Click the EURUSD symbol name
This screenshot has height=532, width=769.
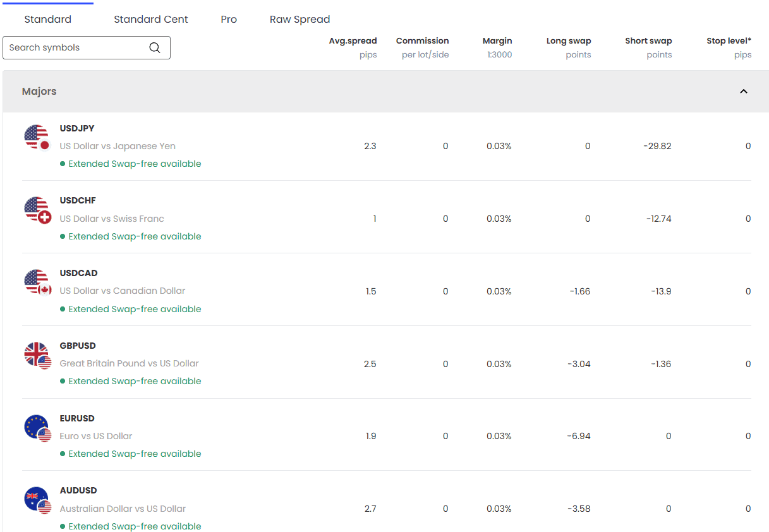pos(77,418)
